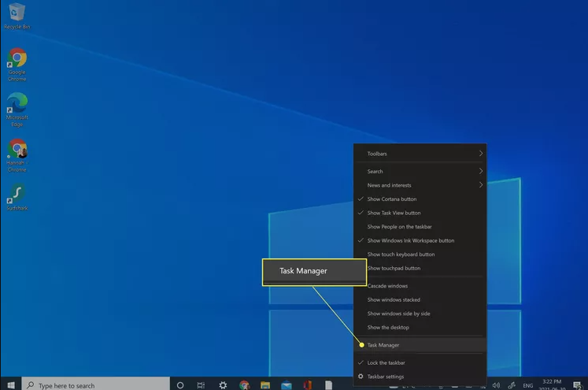Click the Cortana circle taskbar button
Viewport: 588px width, 390px height.
[x=180, y=385]
